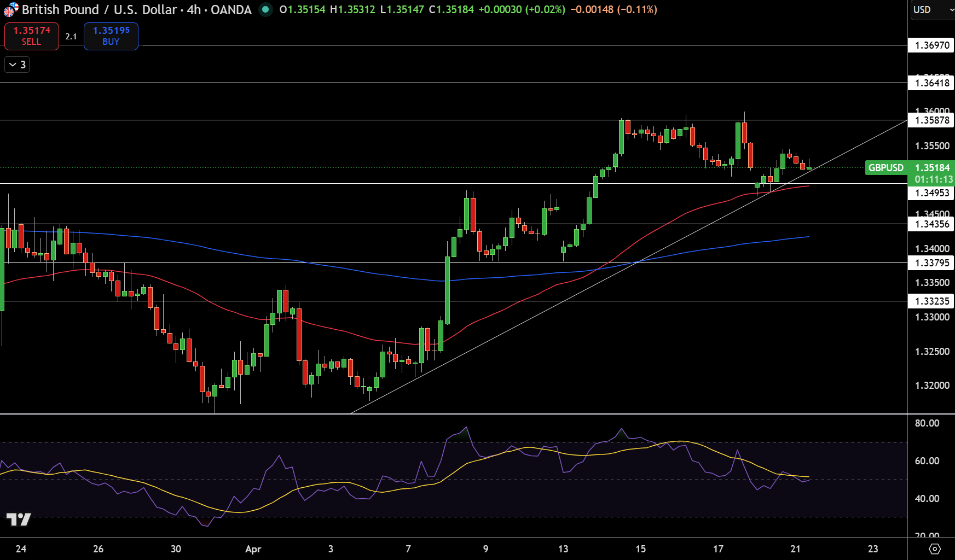
Task: Open the USD currency dropdown
Action: click(x=933, y=10)
